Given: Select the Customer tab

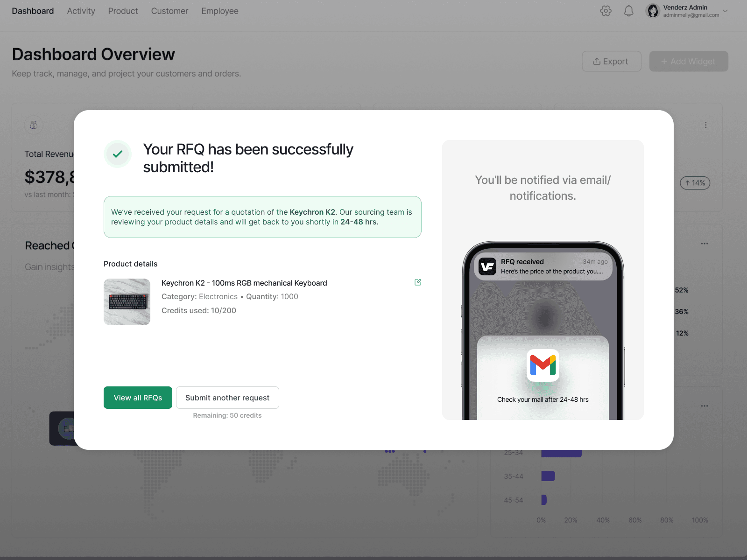Looking at the screenshot, I should tap(169, 11).
